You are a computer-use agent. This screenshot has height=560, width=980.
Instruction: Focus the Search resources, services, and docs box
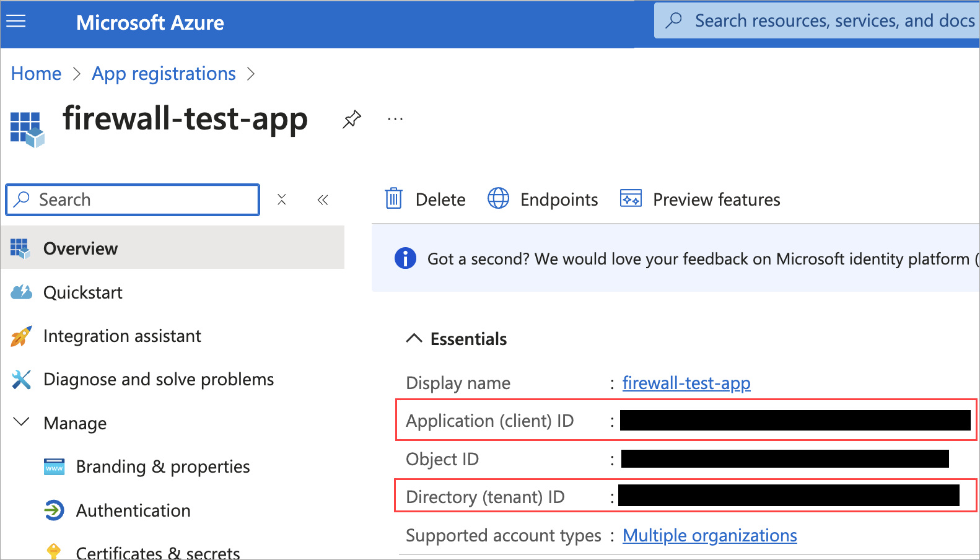(x=817, y=20)
